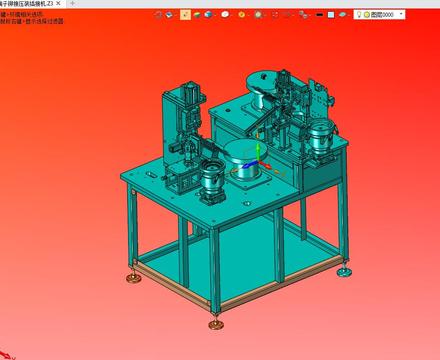Click the white ellipse toolbar icon
The height and width of the screenshot is (360, 440).
[x=225, y=15]
